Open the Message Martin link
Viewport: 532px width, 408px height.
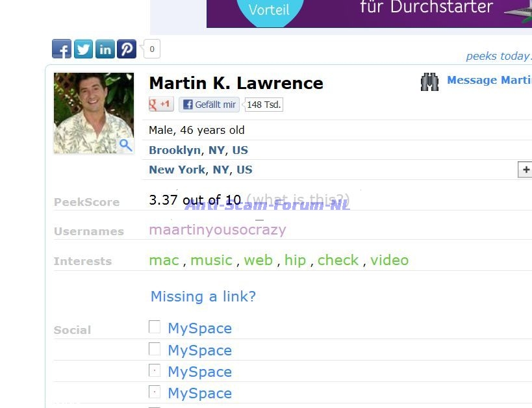pos(489,81)
